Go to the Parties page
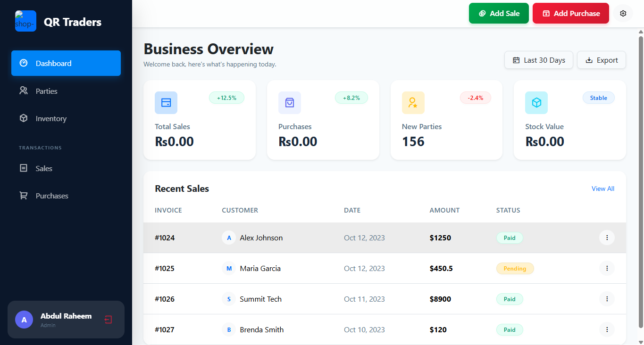Image resolution: width=644 pixels, height=345 pixels. click(x=47, y=90)
